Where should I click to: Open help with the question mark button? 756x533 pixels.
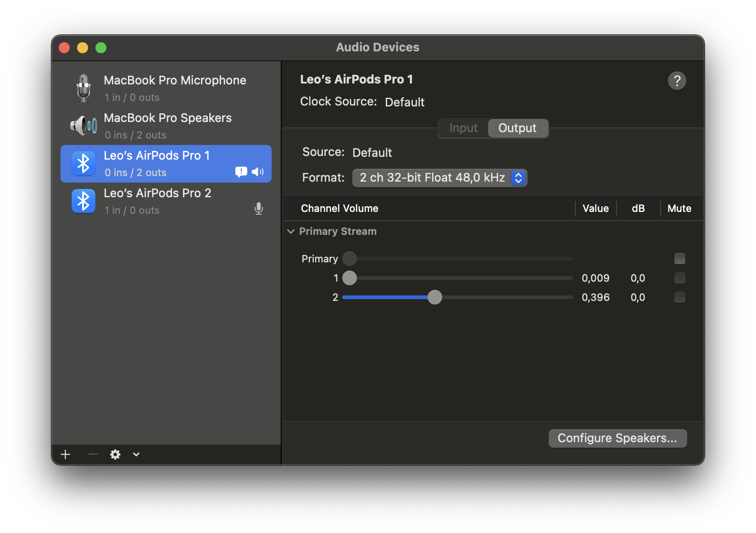(677, 81)
